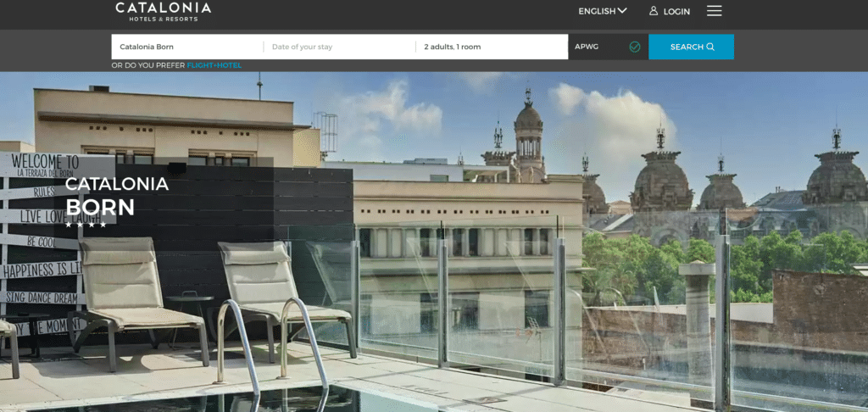Click the CATALONIA BORN hotel title

(117, 196)
